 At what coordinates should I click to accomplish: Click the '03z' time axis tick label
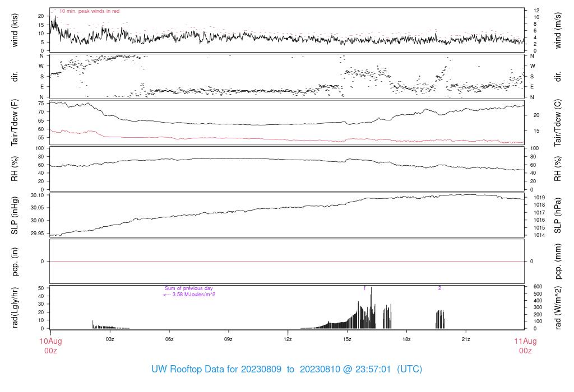click(110, 339)
